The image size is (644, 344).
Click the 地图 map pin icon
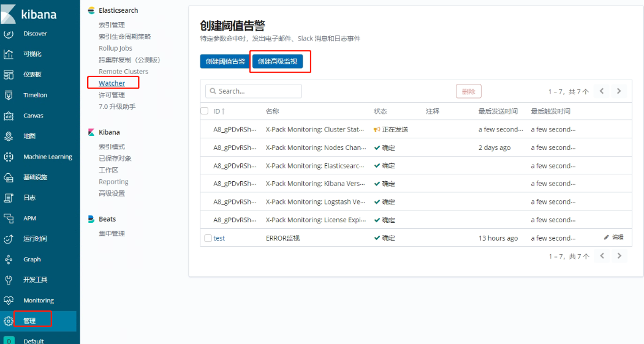point(9,136)
